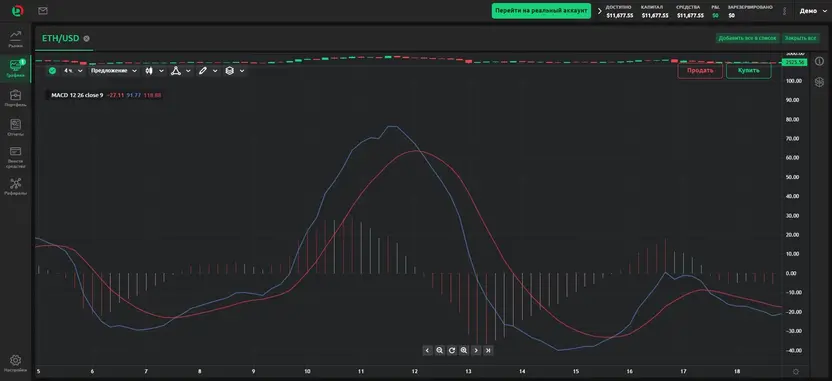Toggle the green check mark on chart toolbar
This screenshot has width=832, height=381.
pyautogui.click(x=52, y=71)
